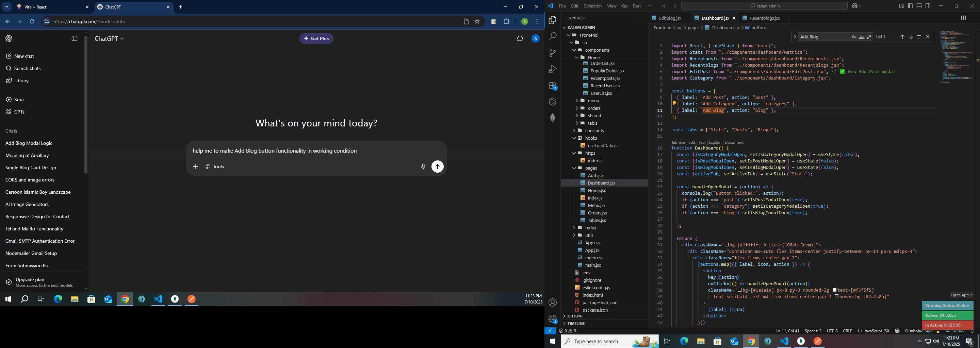Open remote window indicator in status bar
Viewport: 980px width, 348px height.
pos(550,331)
